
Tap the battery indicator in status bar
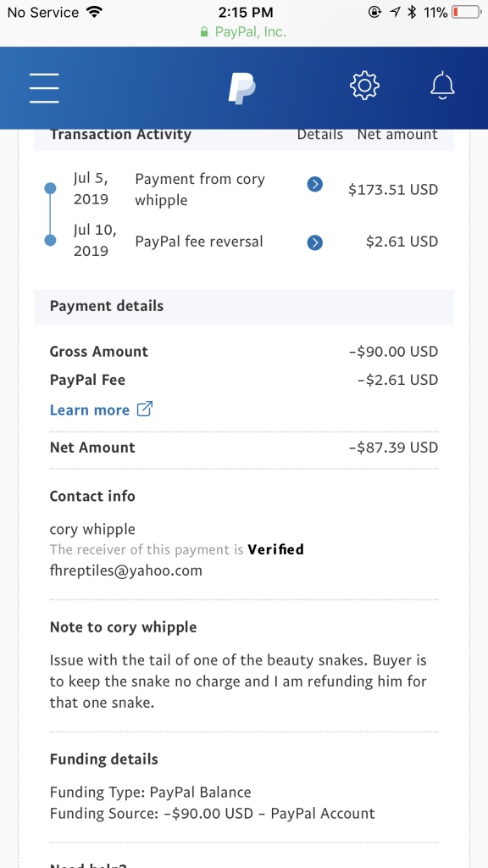[x=467, y=12]
